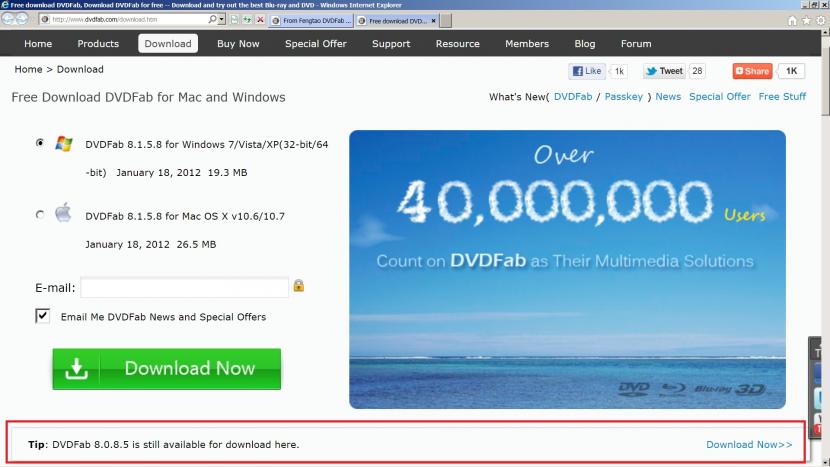
Task: Click the 1K share count
Action: (x=791, y=71)
